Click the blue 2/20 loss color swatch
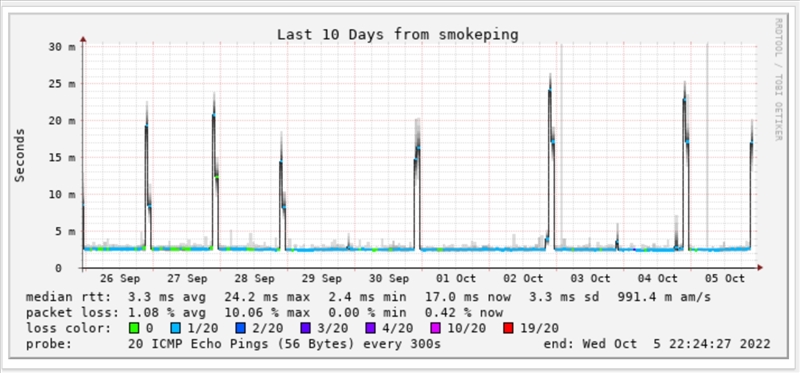 240,328
